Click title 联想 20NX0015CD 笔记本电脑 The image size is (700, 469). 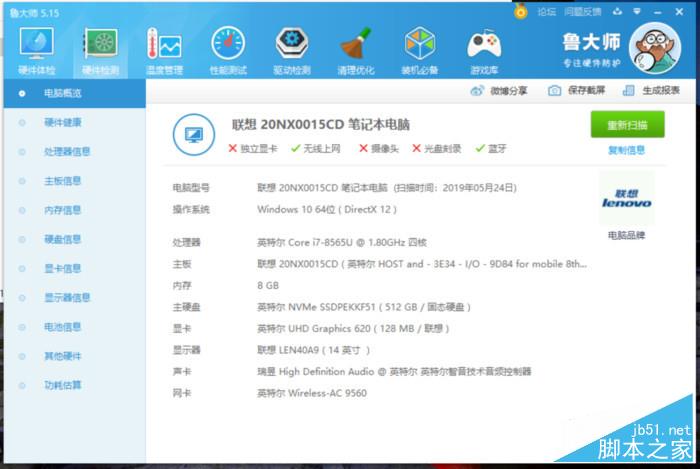pos(321,125)
